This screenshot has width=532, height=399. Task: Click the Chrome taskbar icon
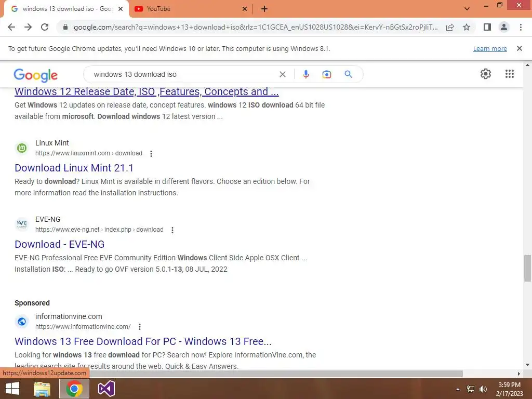coord(74,389)
